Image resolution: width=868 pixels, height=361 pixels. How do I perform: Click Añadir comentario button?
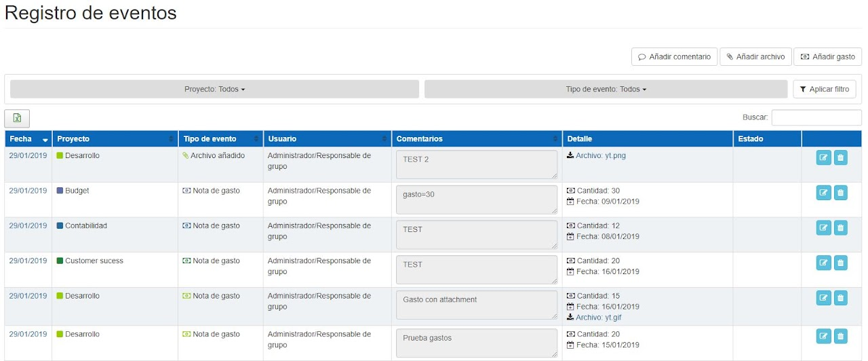pos(673,57)
